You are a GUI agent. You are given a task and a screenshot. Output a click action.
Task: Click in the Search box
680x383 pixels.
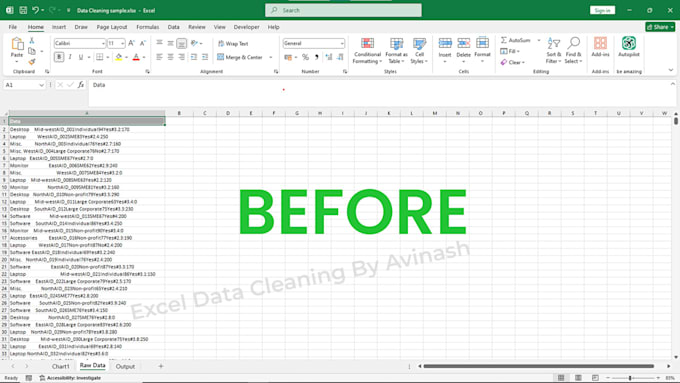343,10
